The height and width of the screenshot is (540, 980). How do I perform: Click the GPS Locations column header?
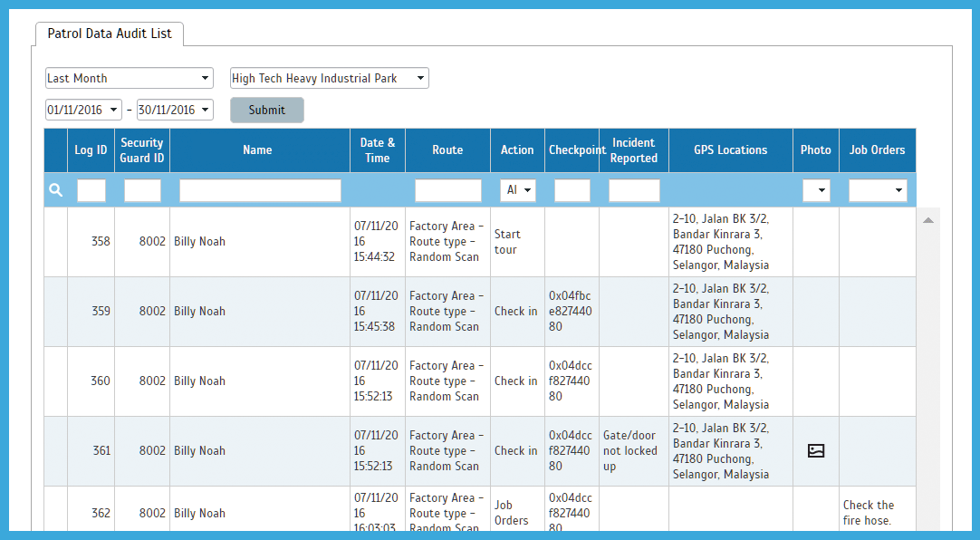coord(731,150)
